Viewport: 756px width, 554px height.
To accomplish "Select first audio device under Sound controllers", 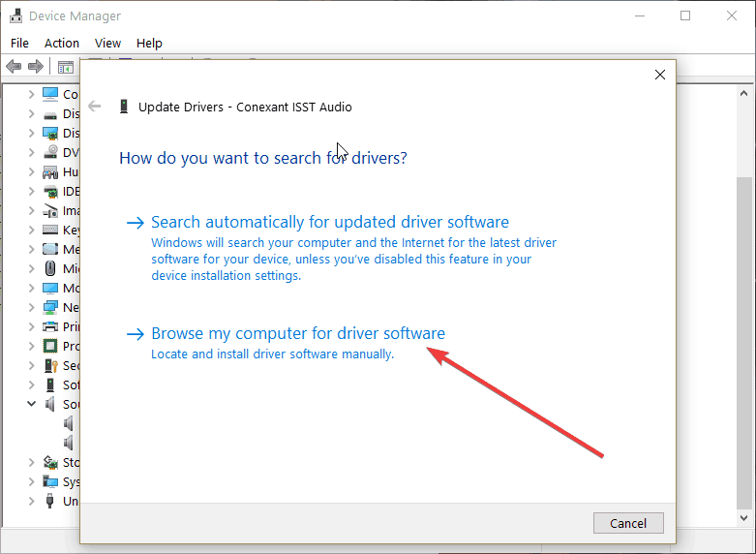I will pyautogui.click(x=69, y=423).
